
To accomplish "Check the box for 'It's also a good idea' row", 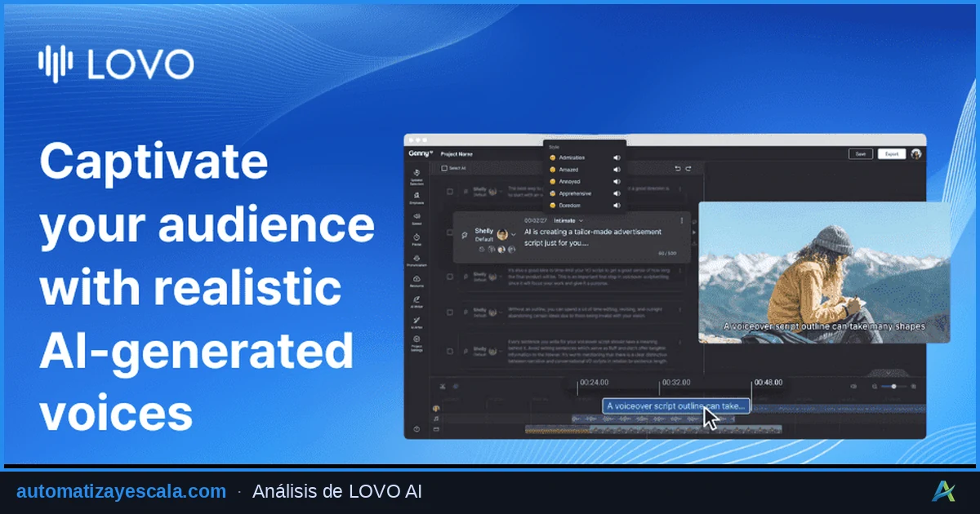I will (449, 275).
